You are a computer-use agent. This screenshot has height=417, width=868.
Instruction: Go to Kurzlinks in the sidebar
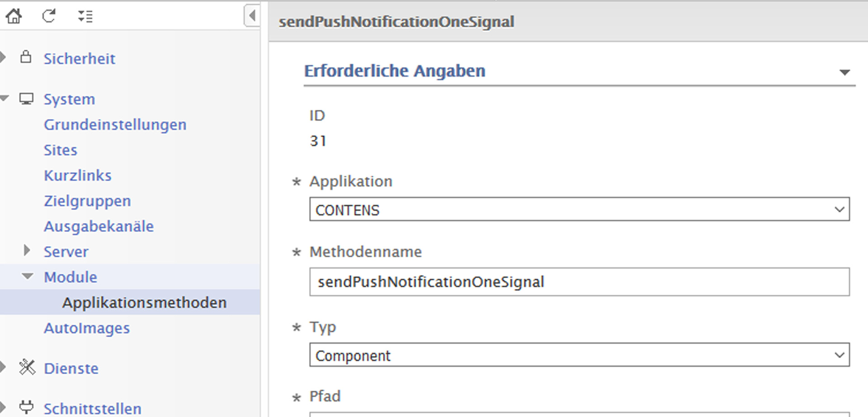(77, 175)
